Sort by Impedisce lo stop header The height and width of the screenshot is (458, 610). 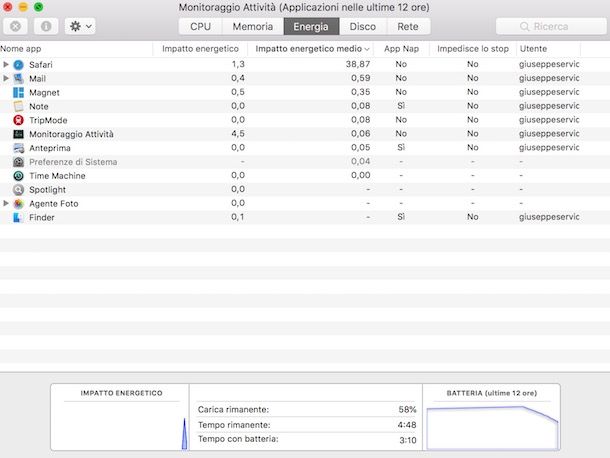(x=473, y=49)
